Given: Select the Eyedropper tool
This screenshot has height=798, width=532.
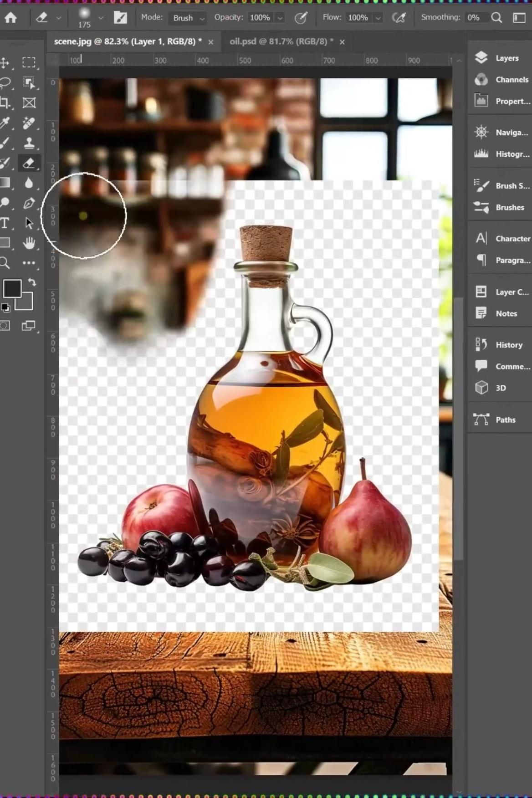Looking at the screenshot, I should click(x=5, y=123).
